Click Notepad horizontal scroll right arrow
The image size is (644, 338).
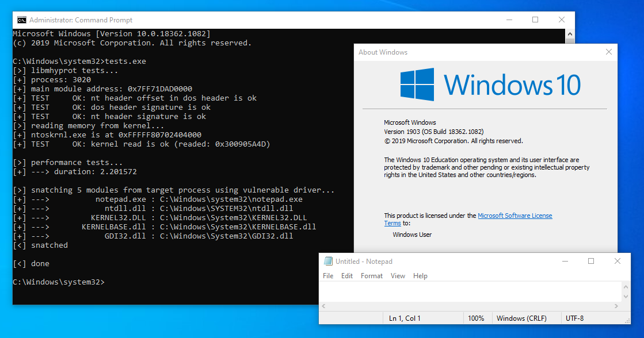click(616, 306)
